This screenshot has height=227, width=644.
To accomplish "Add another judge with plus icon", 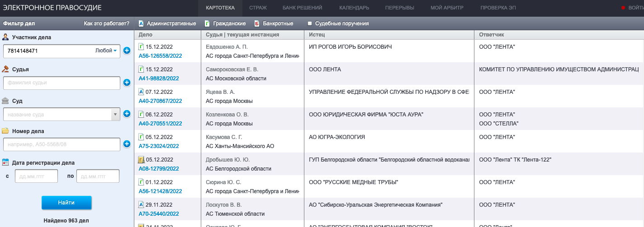I will coord(127,83).
